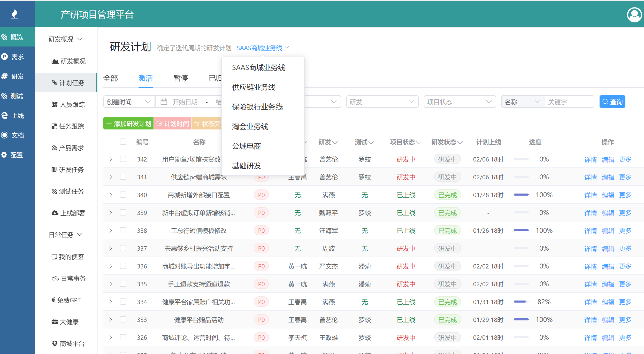Open the 研发 filter dropdown
The width and height of the screenshot is (644, 354).
[382, 102]
